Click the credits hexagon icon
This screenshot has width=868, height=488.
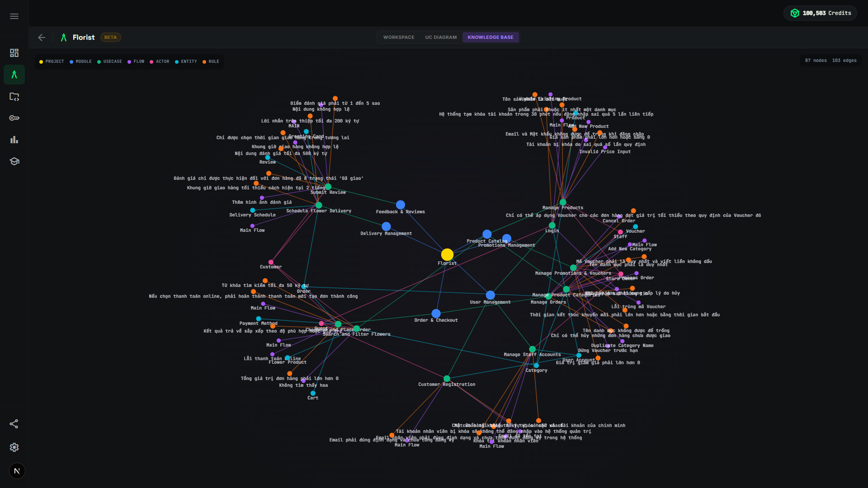tap(795, 13)
